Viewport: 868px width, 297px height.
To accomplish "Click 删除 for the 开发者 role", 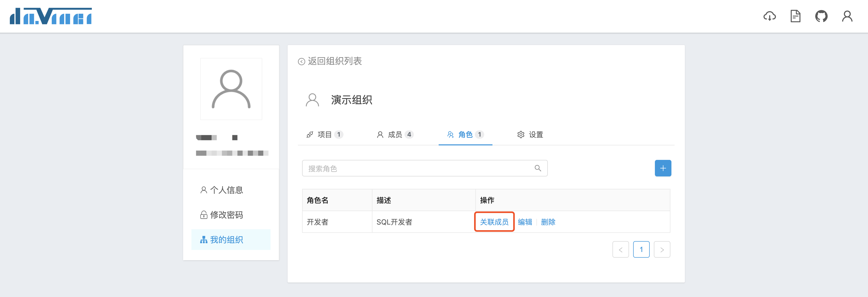I will pos(548,222).
